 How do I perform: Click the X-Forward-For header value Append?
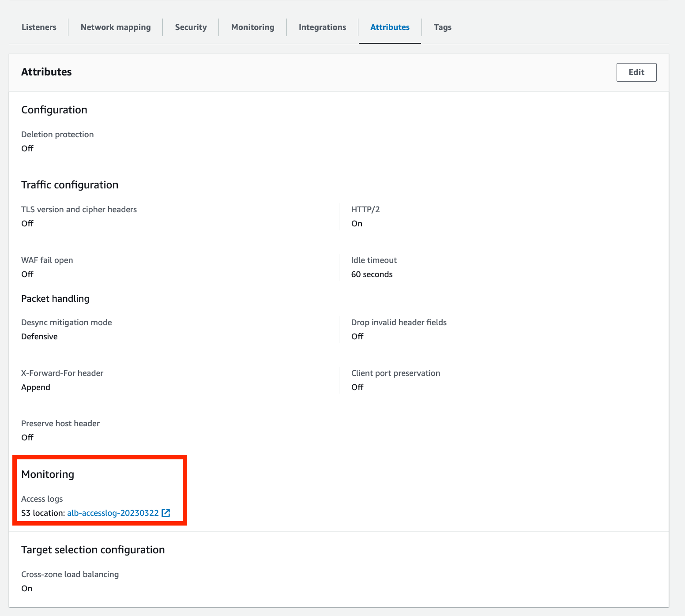coord(36,387)
